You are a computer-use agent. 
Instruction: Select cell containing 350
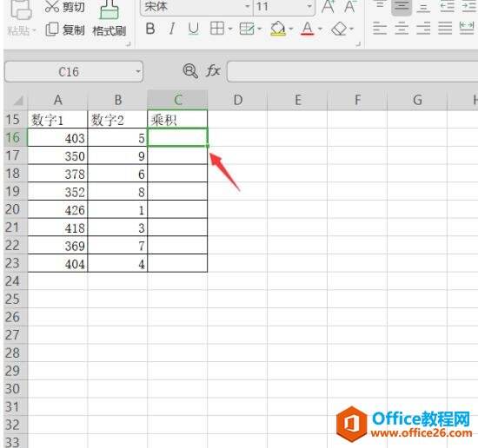[x=57, y=155]
